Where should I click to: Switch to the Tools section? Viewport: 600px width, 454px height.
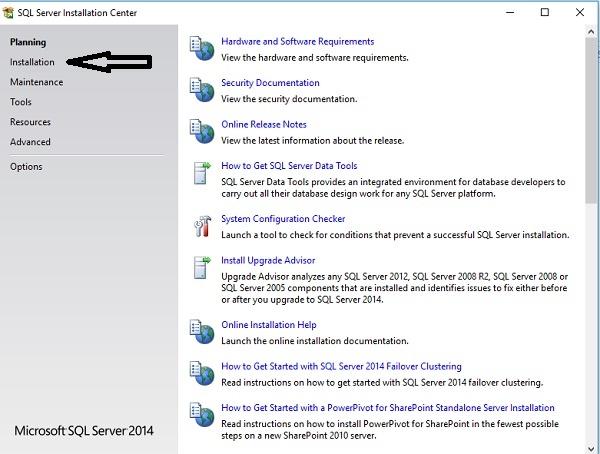point(21,102)
